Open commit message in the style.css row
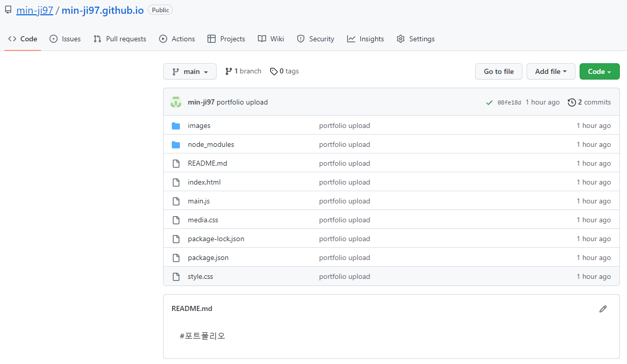The height and width of the screenshot is (364, 627). (x=345, y=276)
